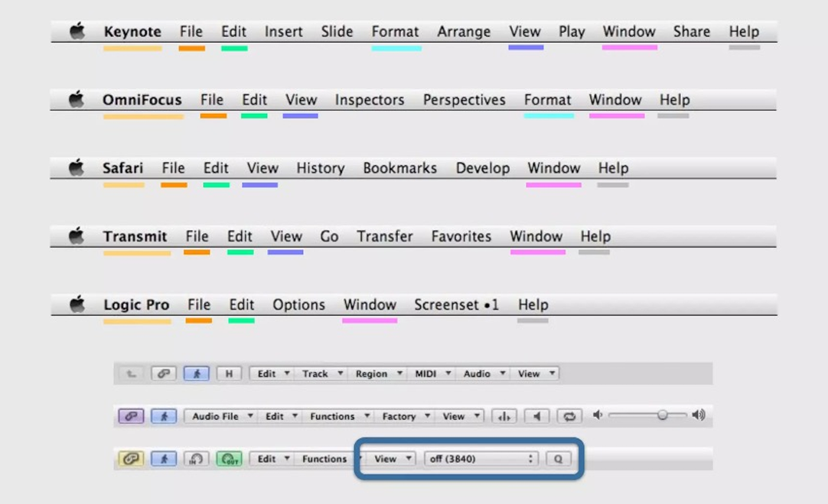
Task: Open the Share menu in Keynote
Action: [692, 31]
